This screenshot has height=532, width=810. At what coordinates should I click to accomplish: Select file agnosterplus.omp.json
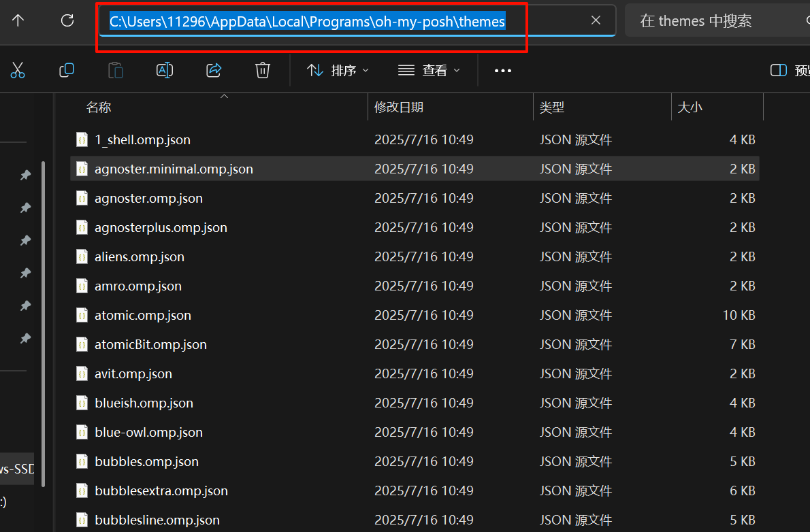415,227
